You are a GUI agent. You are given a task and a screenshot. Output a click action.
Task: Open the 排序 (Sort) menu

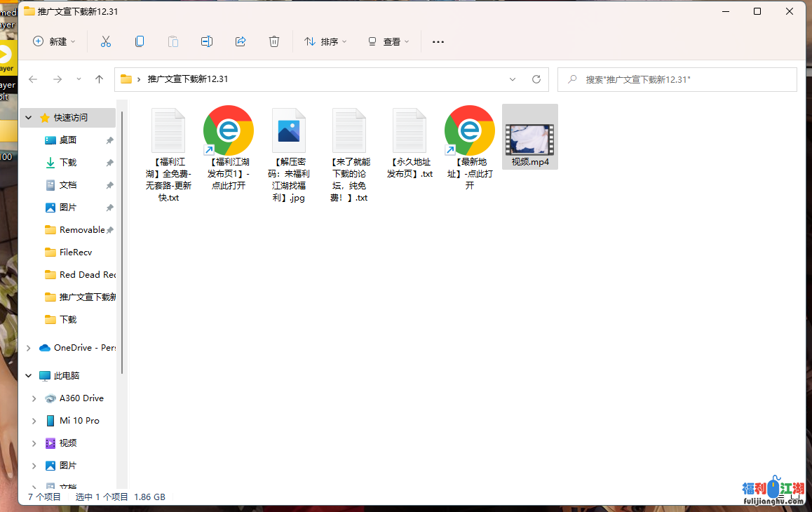click(x=325, y=42)
